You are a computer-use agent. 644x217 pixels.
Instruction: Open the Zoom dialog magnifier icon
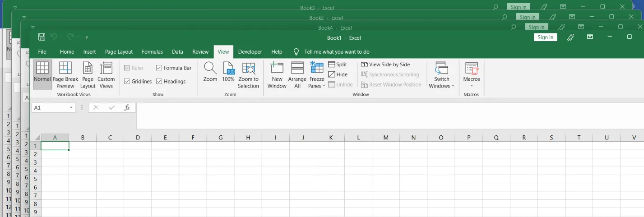point(210,72)
